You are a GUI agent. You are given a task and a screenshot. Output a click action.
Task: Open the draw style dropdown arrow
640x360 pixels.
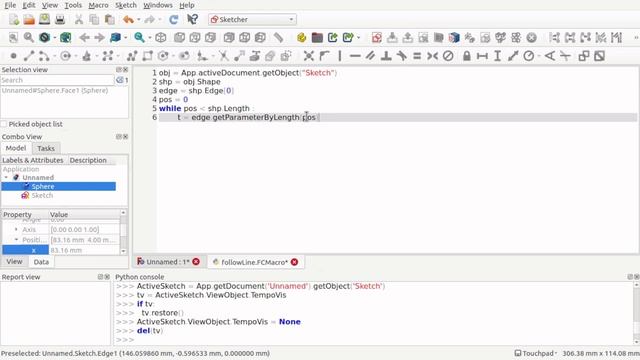tap(55, 38)
